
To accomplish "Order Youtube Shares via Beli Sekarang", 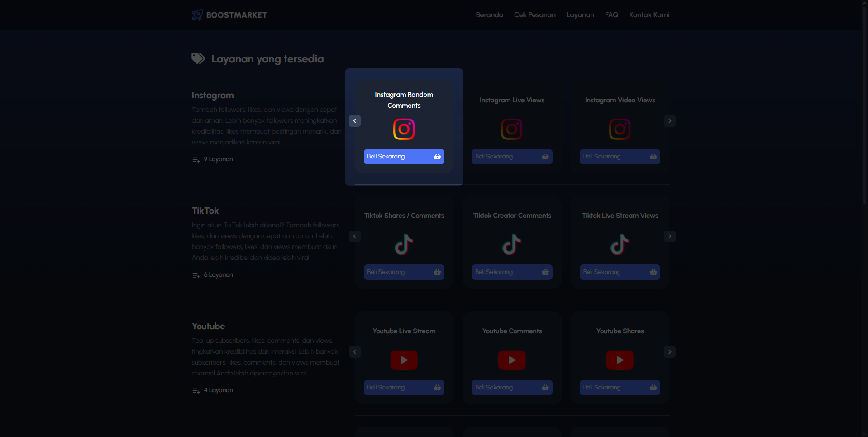I will click(x=620, y=388).
